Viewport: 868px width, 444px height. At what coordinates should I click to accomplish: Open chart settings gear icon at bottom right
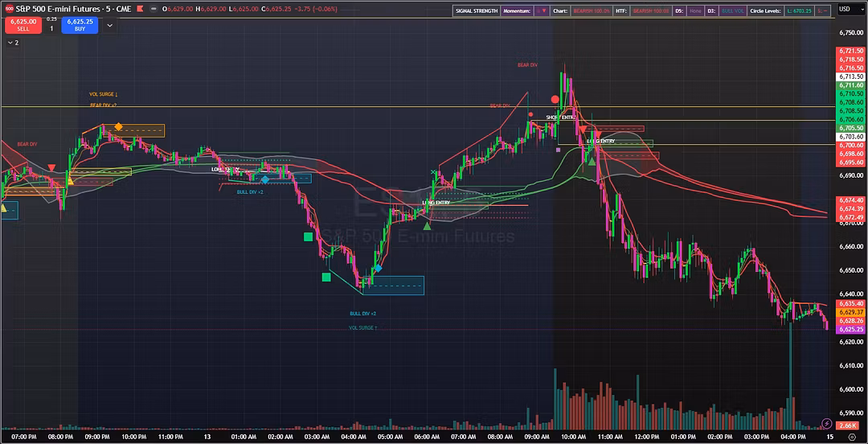click(x=850, y=436)
